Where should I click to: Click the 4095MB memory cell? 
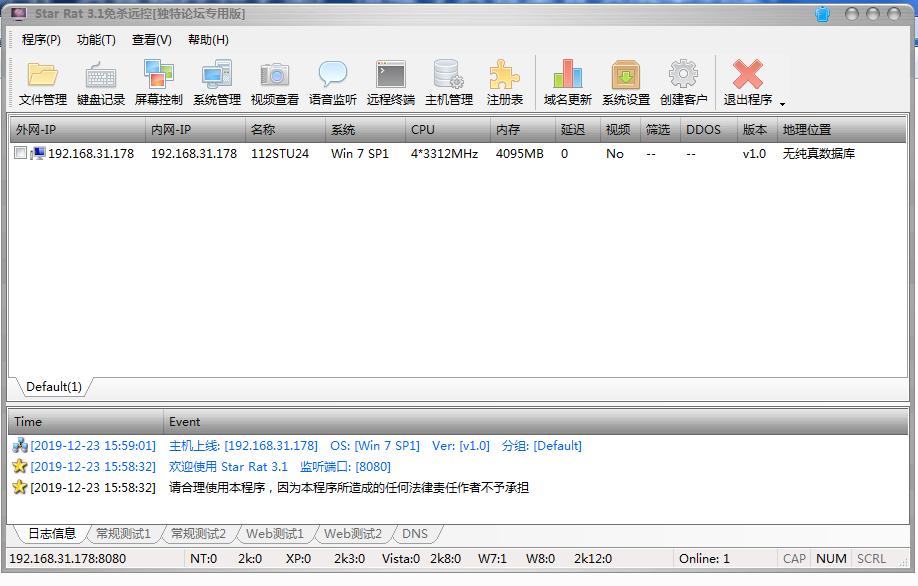(x=519, y=153)
